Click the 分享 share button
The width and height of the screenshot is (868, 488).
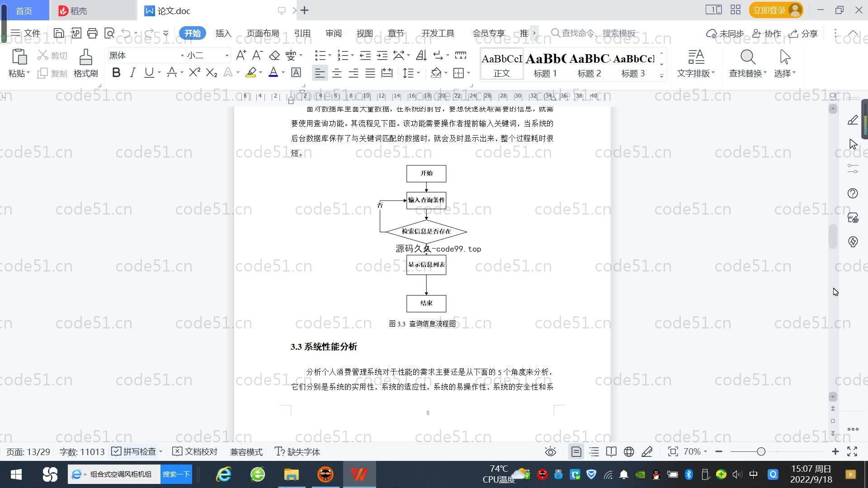pyautogui.click(x=803, y=33)
